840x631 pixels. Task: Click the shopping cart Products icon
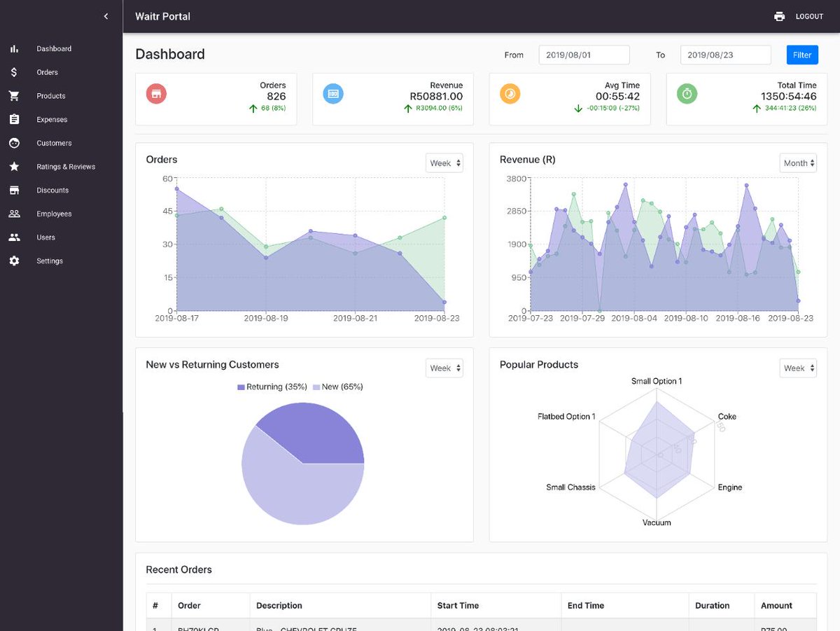pyautogui.click(x=14, y=96)
